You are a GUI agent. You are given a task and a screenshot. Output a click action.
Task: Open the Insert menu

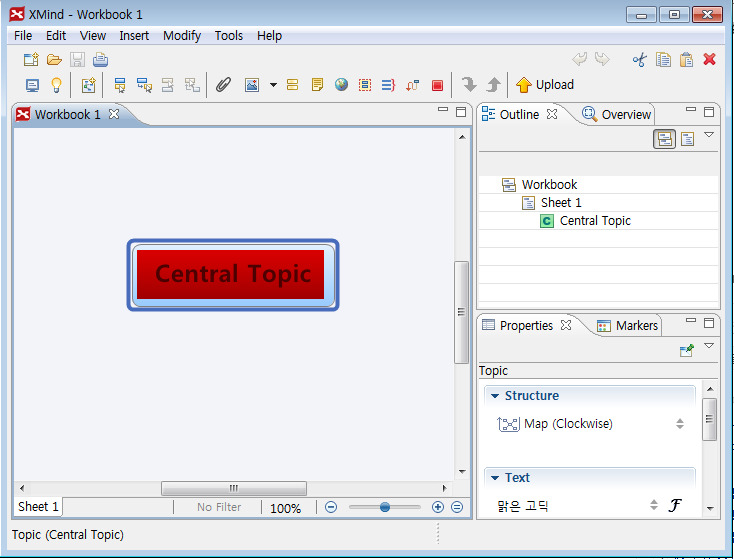134,35
